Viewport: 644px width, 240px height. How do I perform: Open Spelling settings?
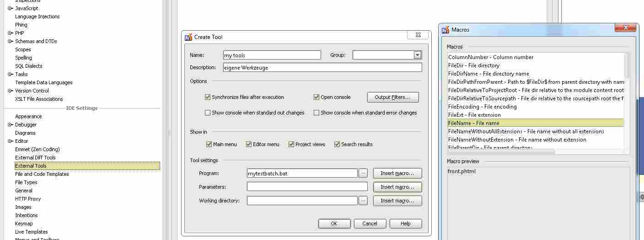[x=23, y=58]
